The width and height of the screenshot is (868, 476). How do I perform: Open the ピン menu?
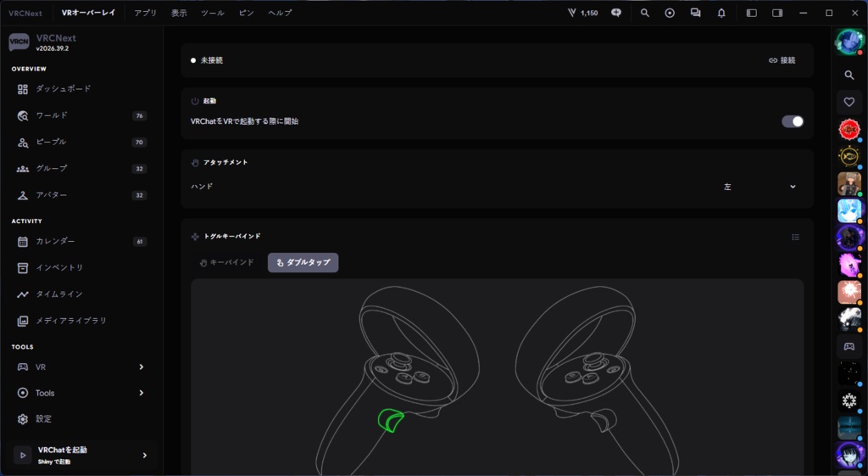(247, 13)
